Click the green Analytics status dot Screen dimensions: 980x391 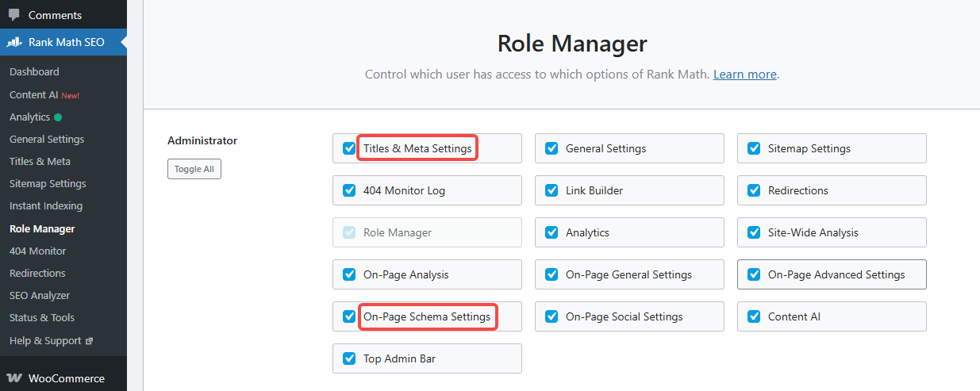click(58, 117)
